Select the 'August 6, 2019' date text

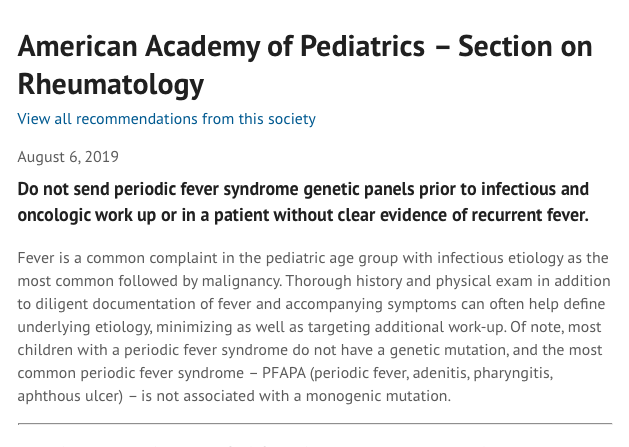coord(68,157)
